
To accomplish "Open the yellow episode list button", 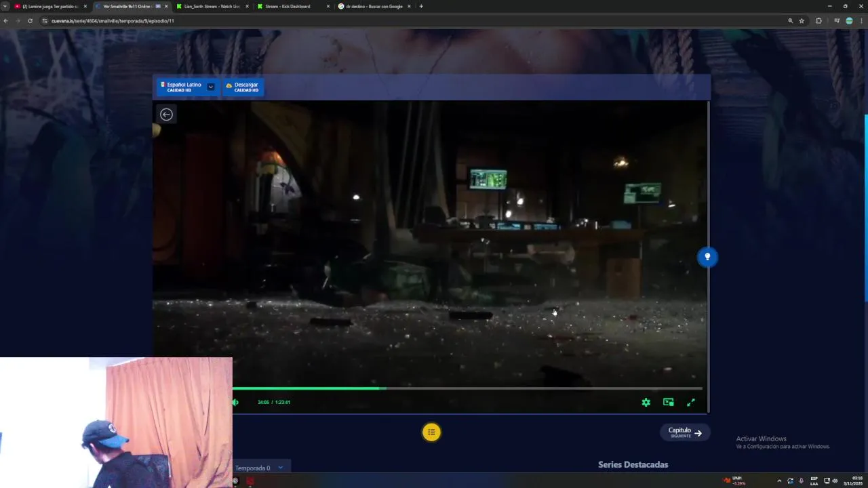I will click(x=431, y=432).
